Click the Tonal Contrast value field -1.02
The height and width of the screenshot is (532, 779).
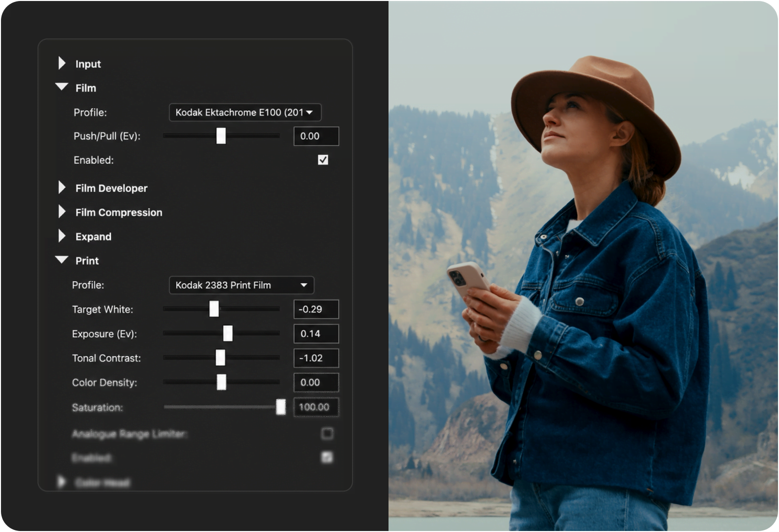coord(316,358)
